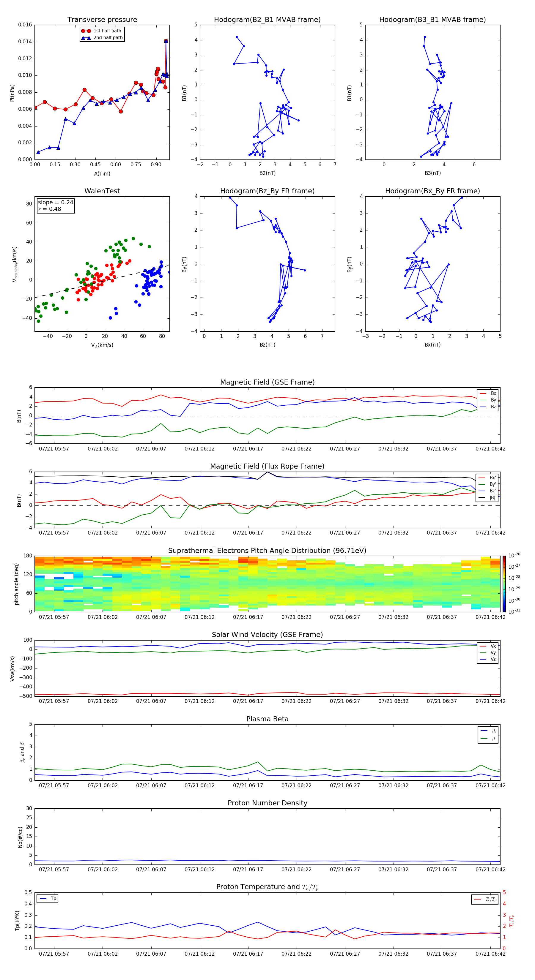Select the '1st half path' legend entry
535x980 pixels.
click(x=102, y=31)
